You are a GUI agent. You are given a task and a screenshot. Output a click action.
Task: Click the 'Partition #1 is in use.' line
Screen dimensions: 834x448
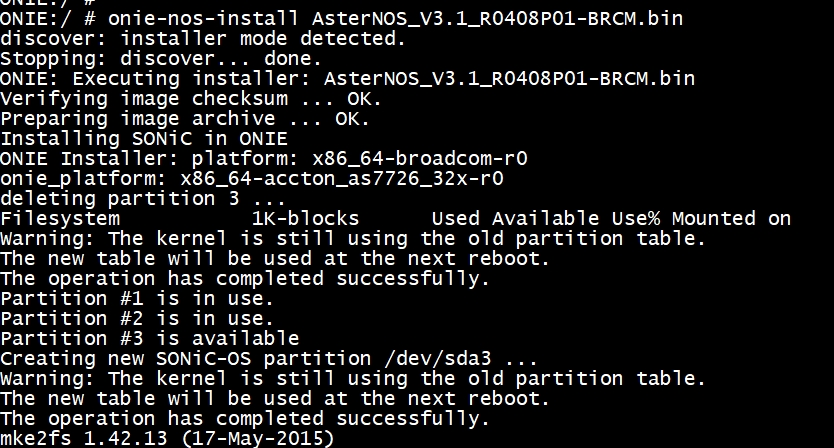(137, 298)
